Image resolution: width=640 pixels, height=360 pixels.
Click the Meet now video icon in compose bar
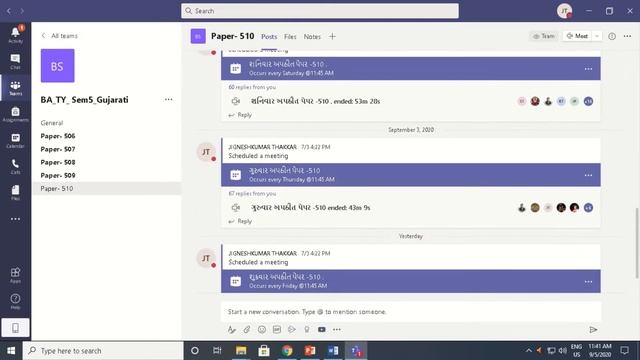tap(322, 329)
